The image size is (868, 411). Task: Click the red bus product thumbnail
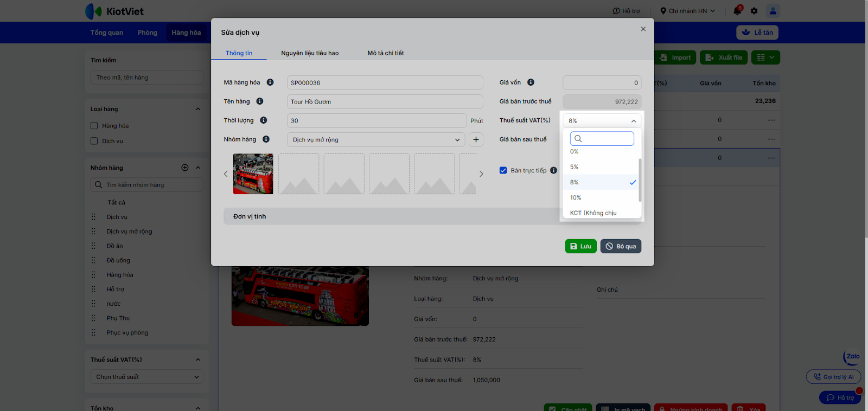(253, 174)
